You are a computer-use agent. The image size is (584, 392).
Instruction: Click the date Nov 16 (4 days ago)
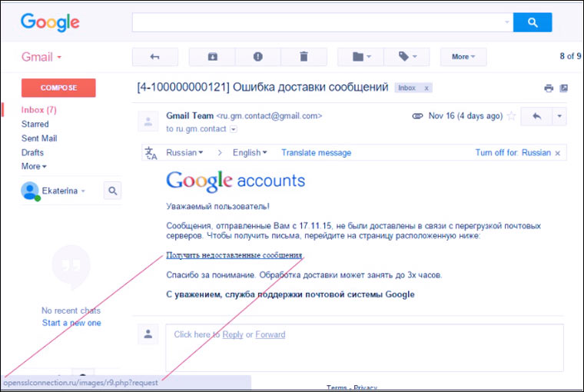pos(466,116)
